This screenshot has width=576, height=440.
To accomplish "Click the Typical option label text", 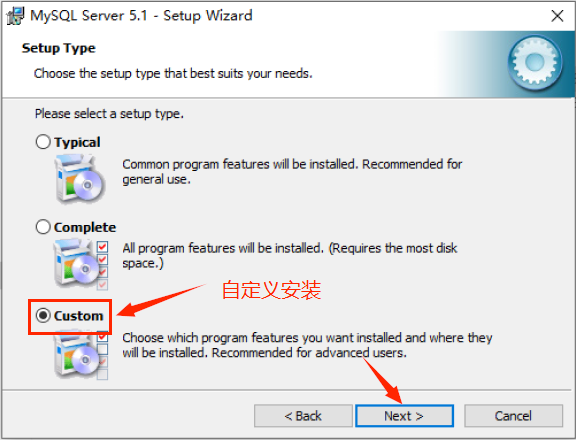I will (x=77, y=143).
